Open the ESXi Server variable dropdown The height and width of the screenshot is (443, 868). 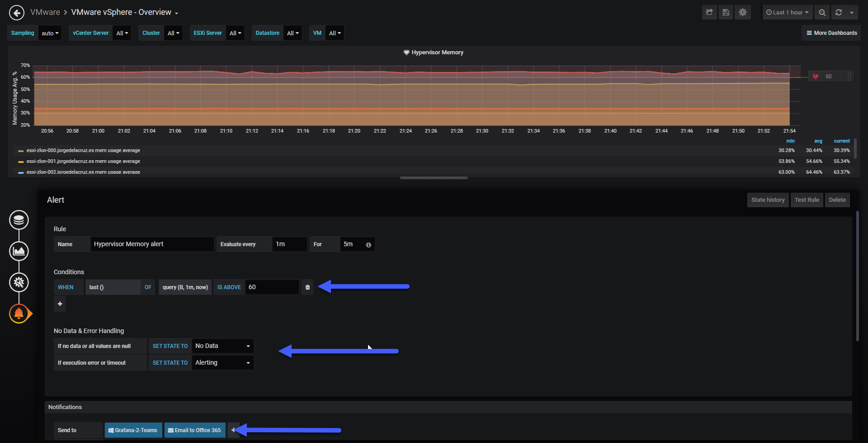click(236, 33)
